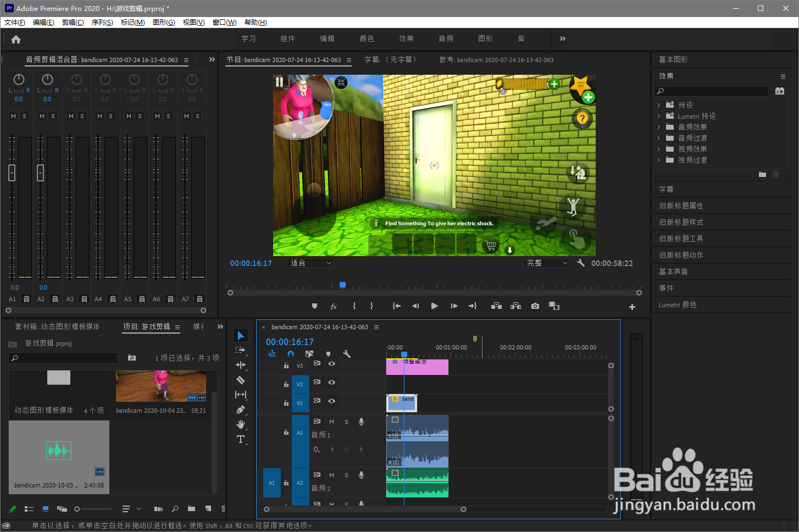Open the 序列 menu
This screenshot has height=532, width=799.
coord(102,23)
